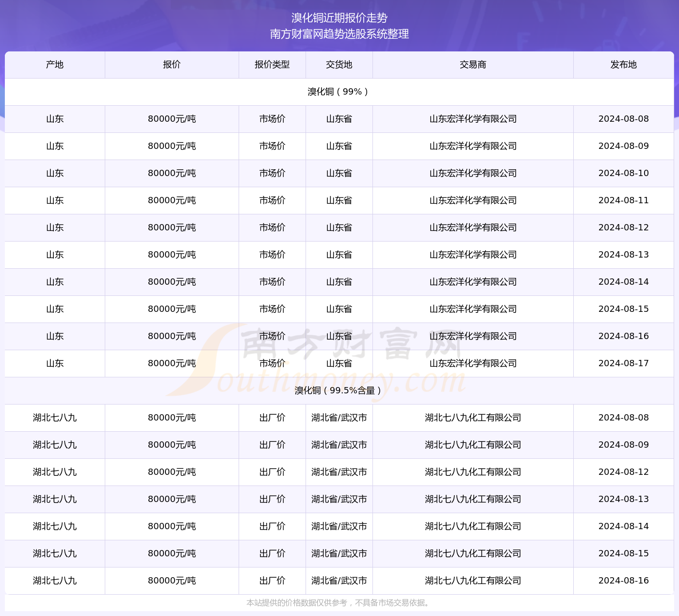Select the 交易商 column header
This screenshot has width=679, height=616.
click(473, 65)
